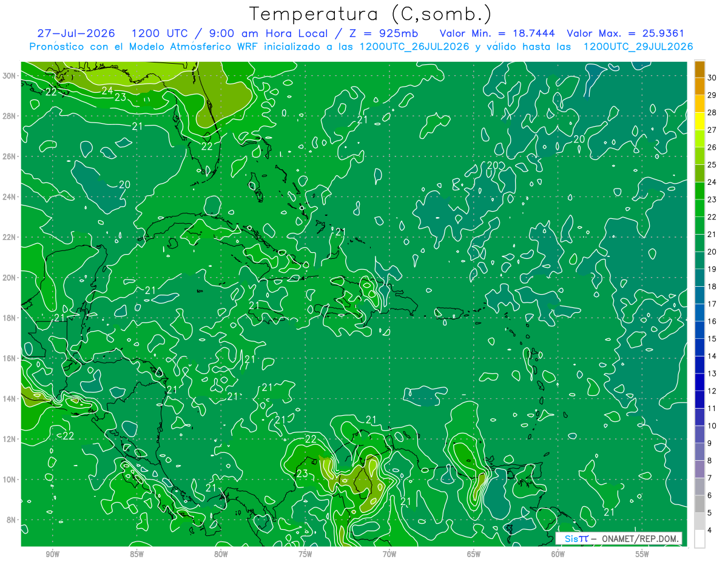Viewport: 728px width, 562px height.
Task: Click the title 'Temperatura (C,somb.)'
Action: coord(371,15)
